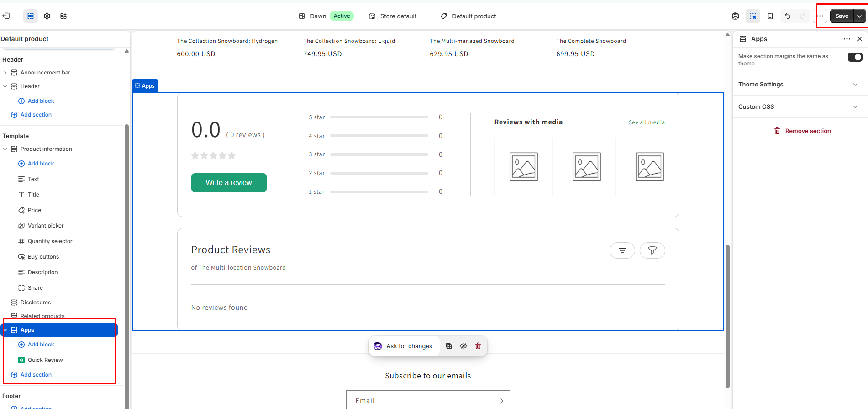Click the Save button

842,16
